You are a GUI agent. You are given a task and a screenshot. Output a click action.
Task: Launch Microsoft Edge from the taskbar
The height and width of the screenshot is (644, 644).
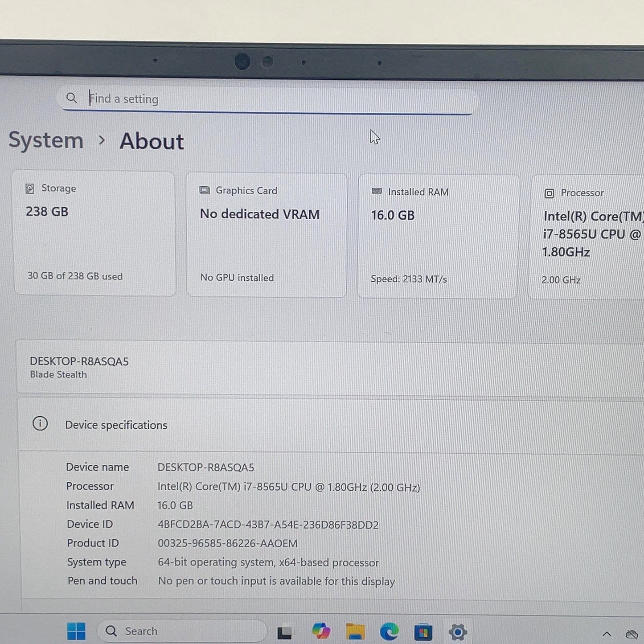(x=389, y=632)
